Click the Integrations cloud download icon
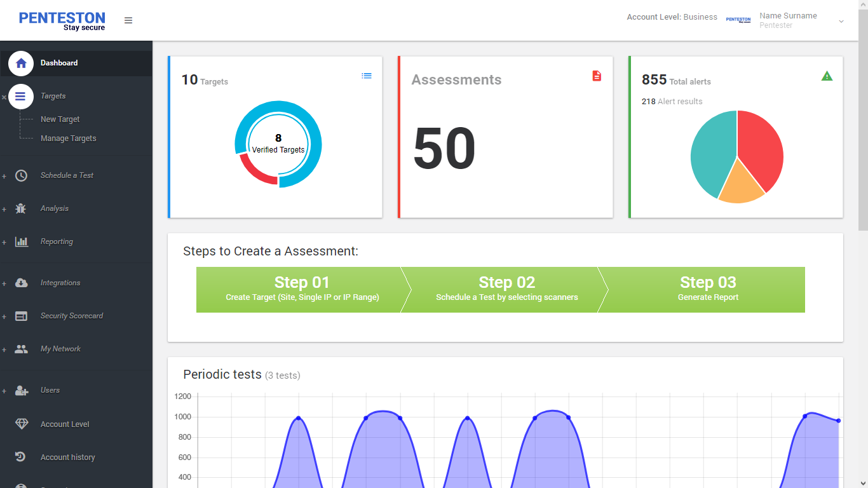 (21, 283)
